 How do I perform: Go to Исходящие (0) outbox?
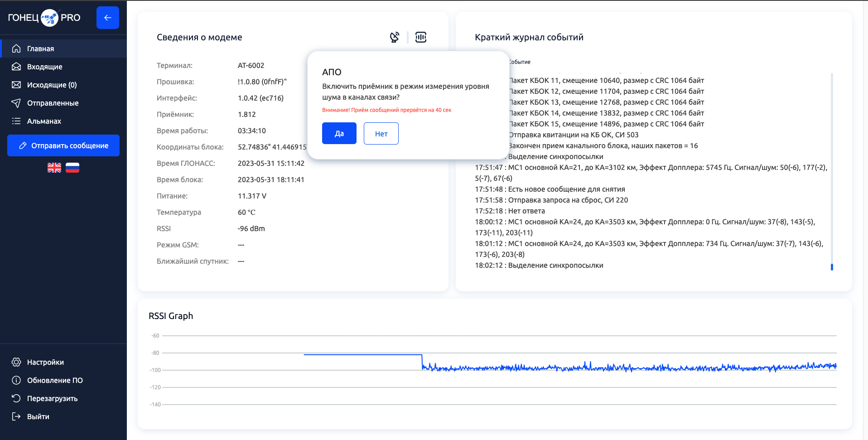pos(52,85)
